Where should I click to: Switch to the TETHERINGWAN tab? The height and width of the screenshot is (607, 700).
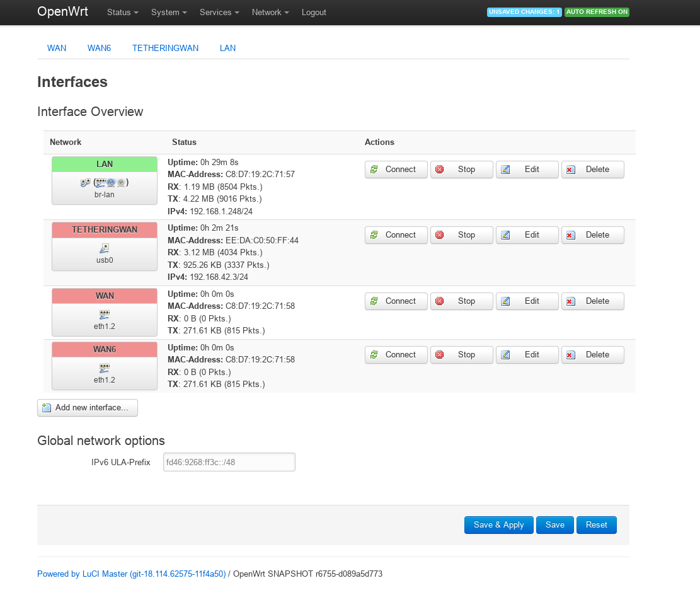(165, 48)
